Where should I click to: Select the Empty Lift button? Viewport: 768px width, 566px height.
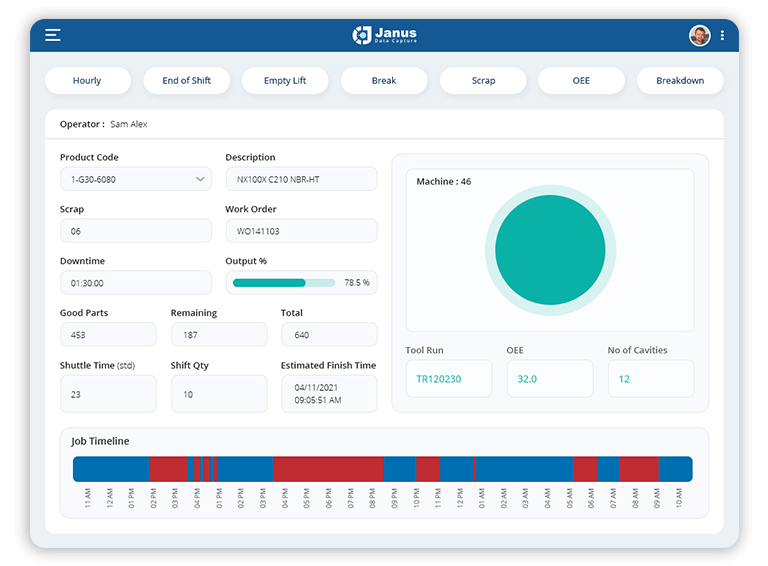click(x=285, y=81)
